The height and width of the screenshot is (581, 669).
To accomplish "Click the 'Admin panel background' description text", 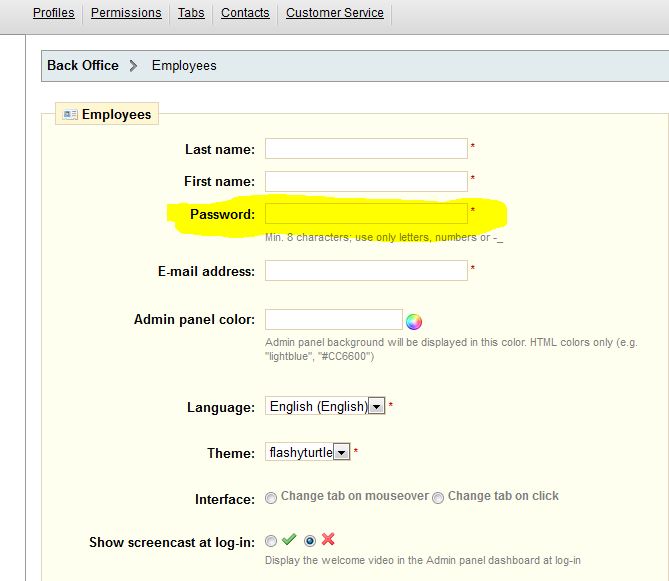I will 451,349.
